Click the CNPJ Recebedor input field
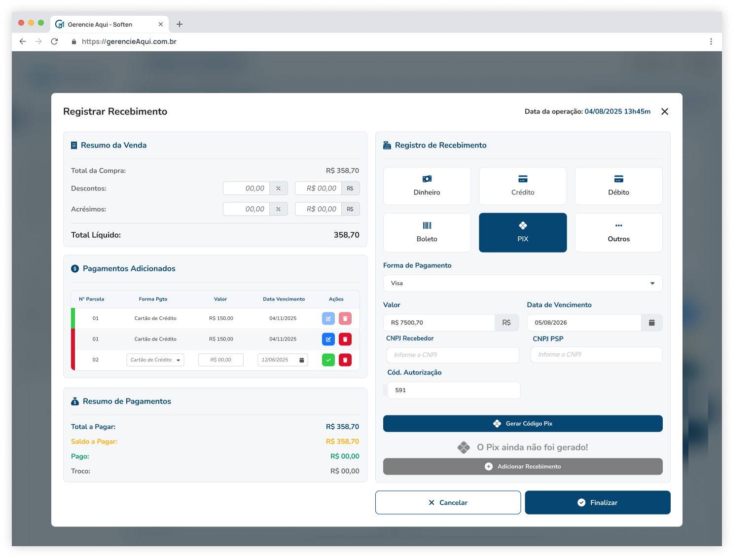 (452, 355)
